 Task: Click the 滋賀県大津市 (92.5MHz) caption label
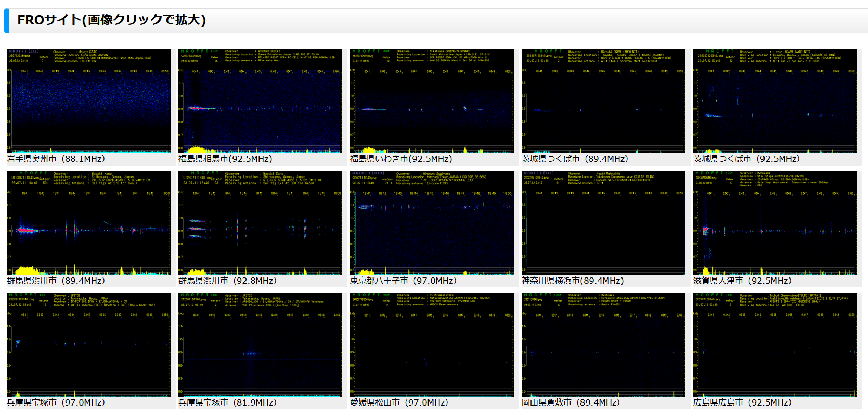[x=742, y=281]
